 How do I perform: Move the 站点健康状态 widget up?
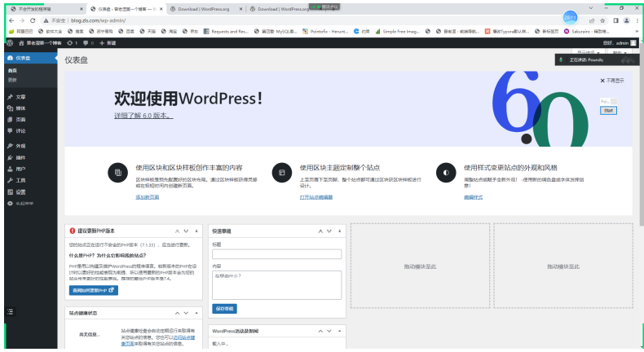(x=178, y=313)
